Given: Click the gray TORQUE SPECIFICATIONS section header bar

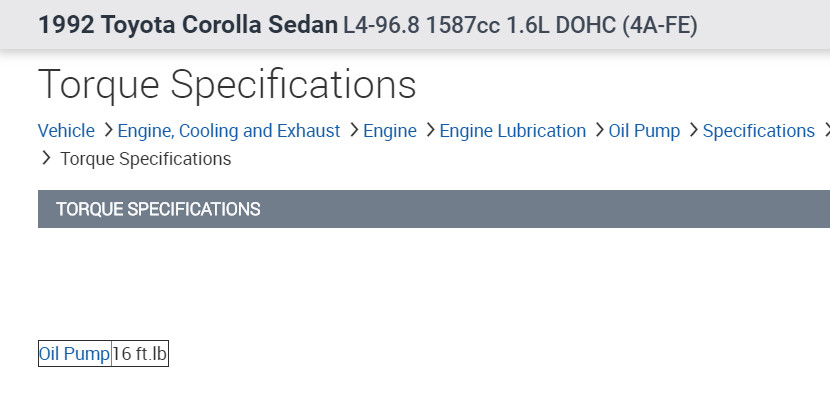Looking at the screenshot, I should click(434, 209).
